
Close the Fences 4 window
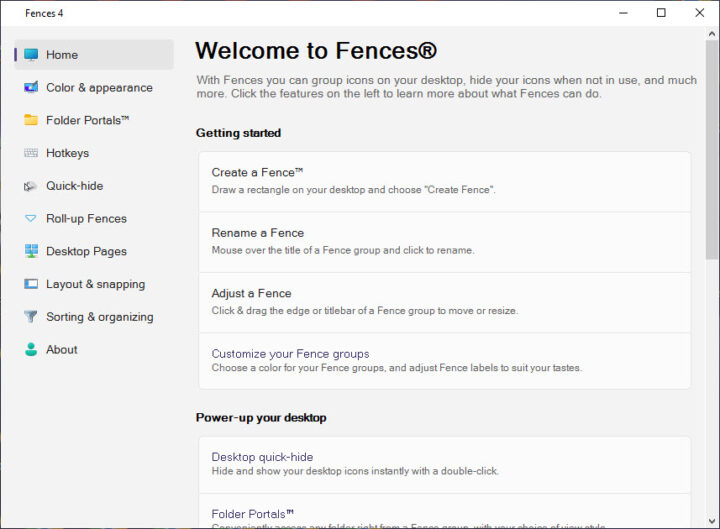tap(700, 13)
